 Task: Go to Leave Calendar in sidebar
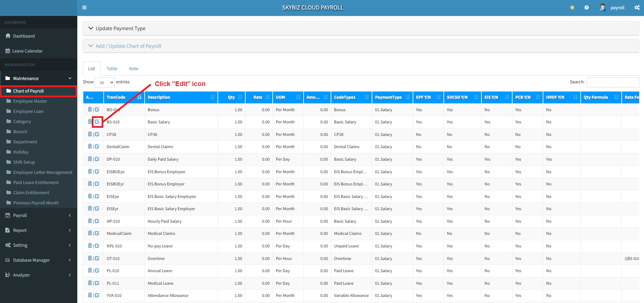[27, 51]
